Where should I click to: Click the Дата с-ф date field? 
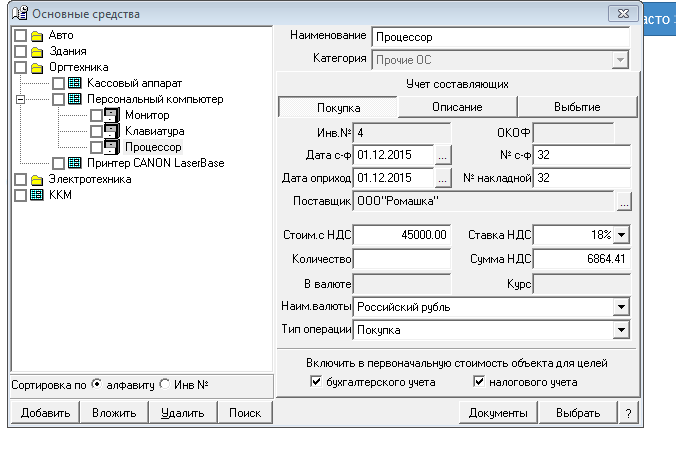click(393, 155)
